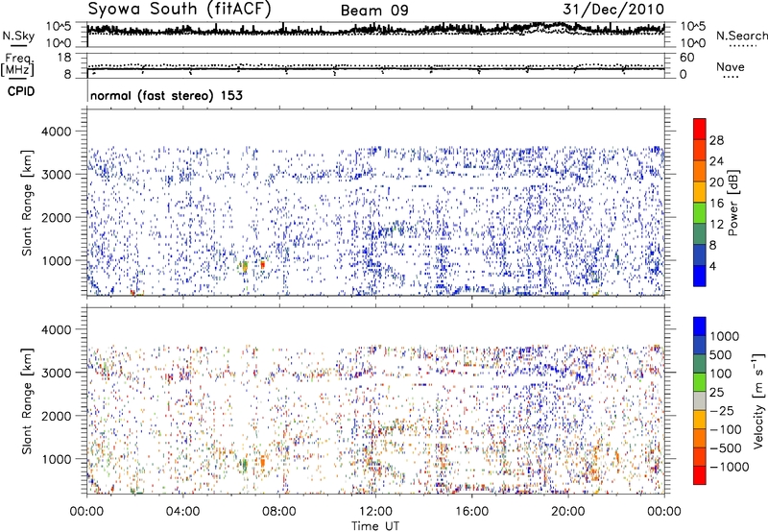768x532 pixels.
Task: Click the 'N.Search' legend label
Action: [741, 36]
